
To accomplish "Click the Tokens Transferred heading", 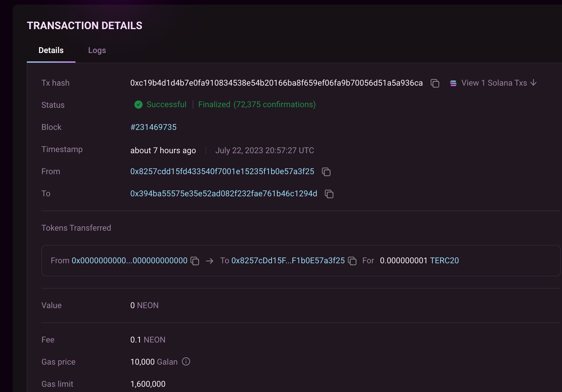I will click(x=76, y=228).
